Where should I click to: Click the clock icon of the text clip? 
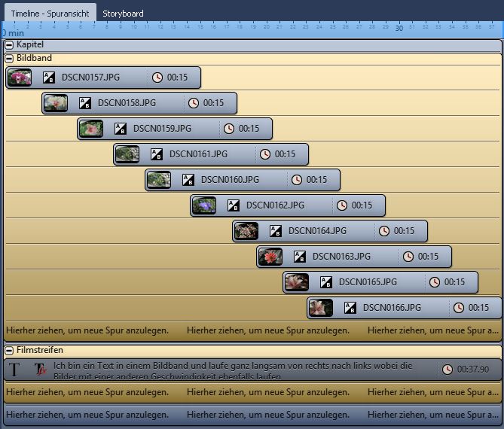coord(447,370)
